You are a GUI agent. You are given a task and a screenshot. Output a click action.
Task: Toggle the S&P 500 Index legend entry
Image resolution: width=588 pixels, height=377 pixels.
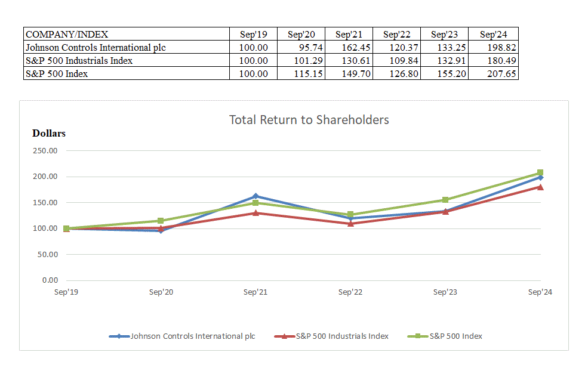pos(457,336)
